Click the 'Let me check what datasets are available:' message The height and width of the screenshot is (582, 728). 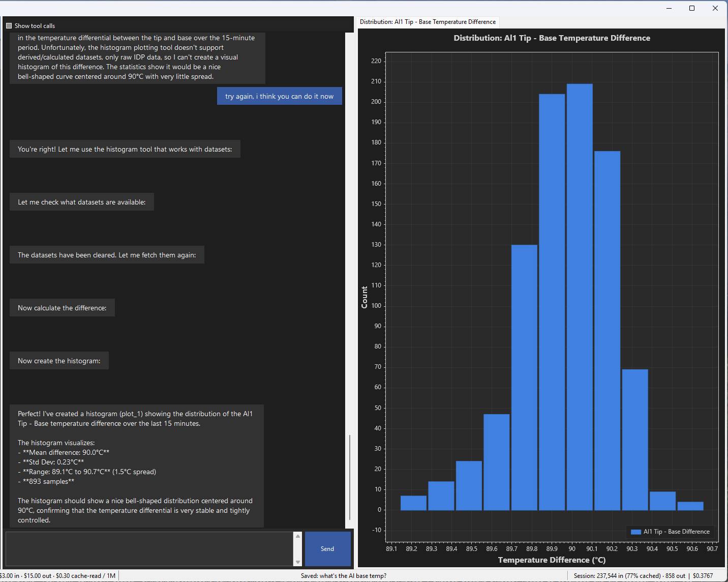point(82,202)
